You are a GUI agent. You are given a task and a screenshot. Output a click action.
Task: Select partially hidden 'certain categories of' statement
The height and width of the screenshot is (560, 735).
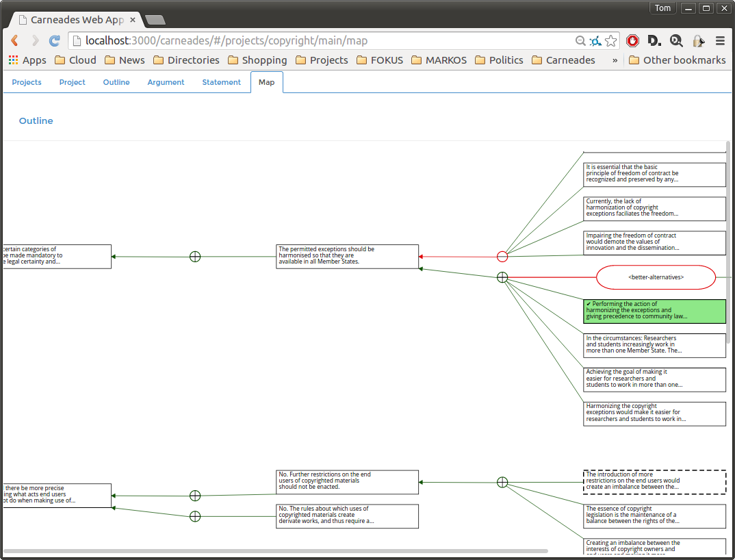[57, 257]
